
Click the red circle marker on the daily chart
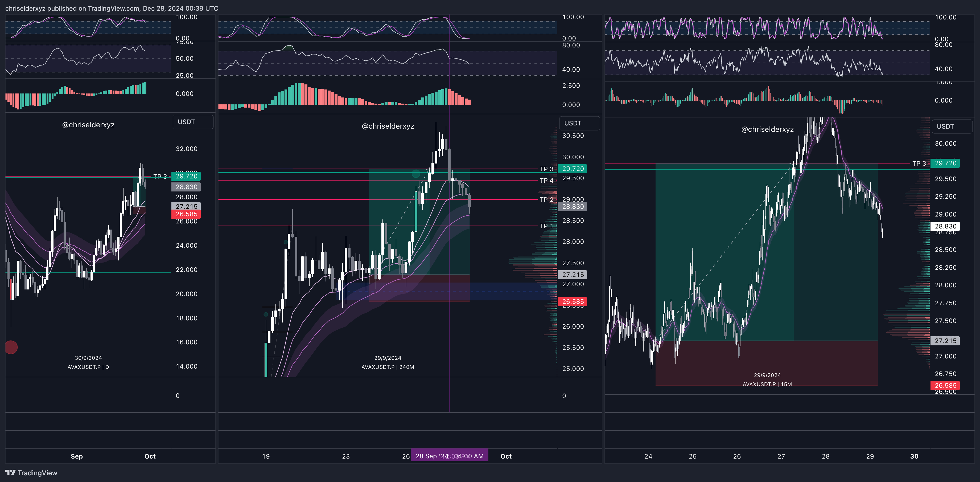pyautogui.click(x=11, y=347)
